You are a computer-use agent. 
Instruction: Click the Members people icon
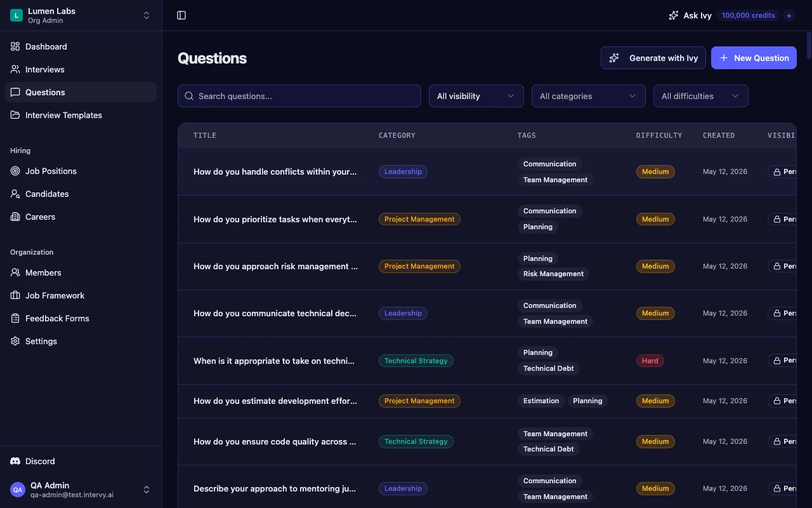pos(15,272)
